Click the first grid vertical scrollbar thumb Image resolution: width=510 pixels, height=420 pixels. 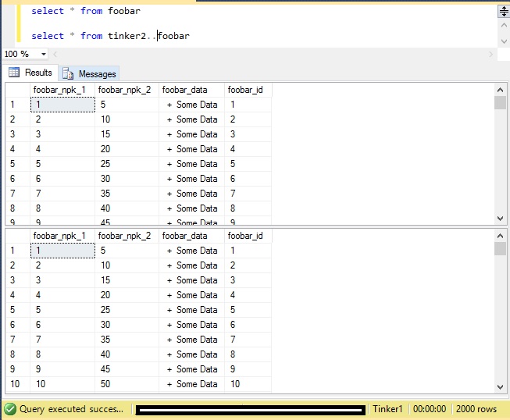click(x=500, y=103)
